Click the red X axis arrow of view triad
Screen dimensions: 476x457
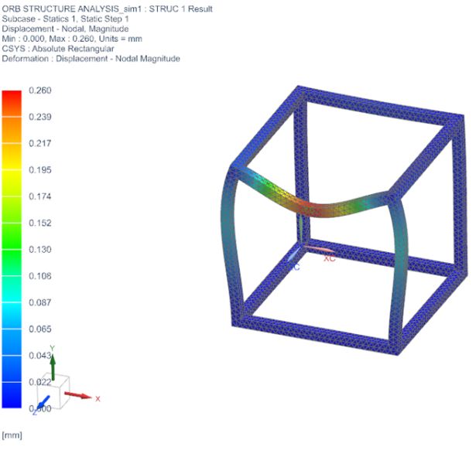(x=77, y=395)
